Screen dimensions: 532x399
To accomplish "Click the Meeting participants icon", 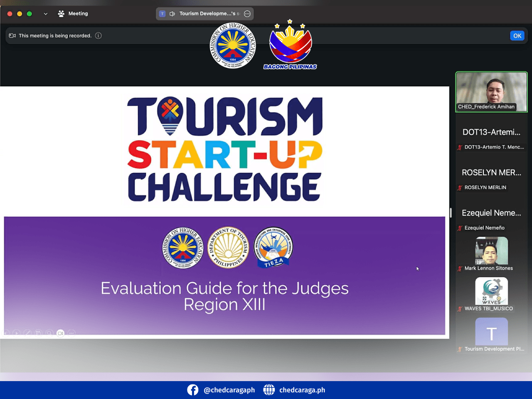I will [61, 14].
